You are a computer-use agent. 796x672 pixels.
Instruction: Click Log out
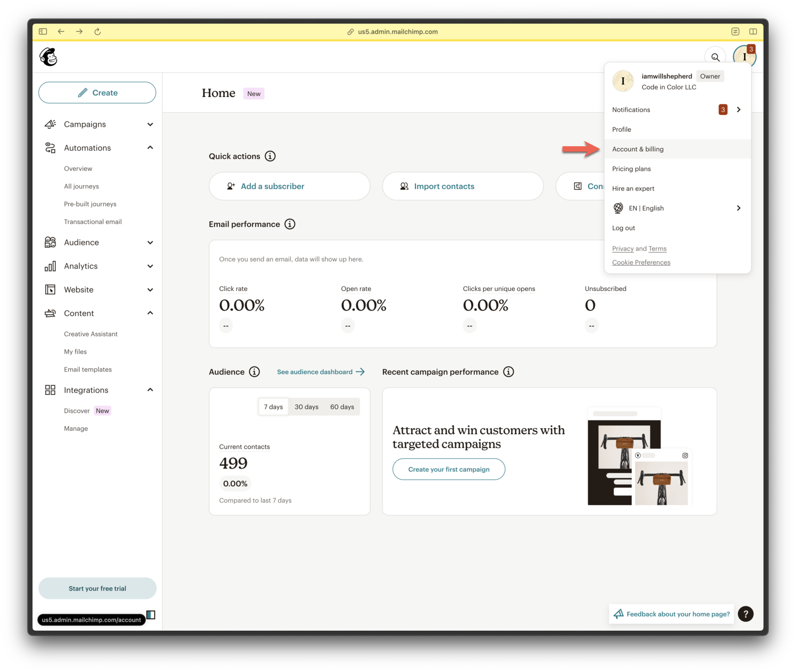click(x=677, y=227)
